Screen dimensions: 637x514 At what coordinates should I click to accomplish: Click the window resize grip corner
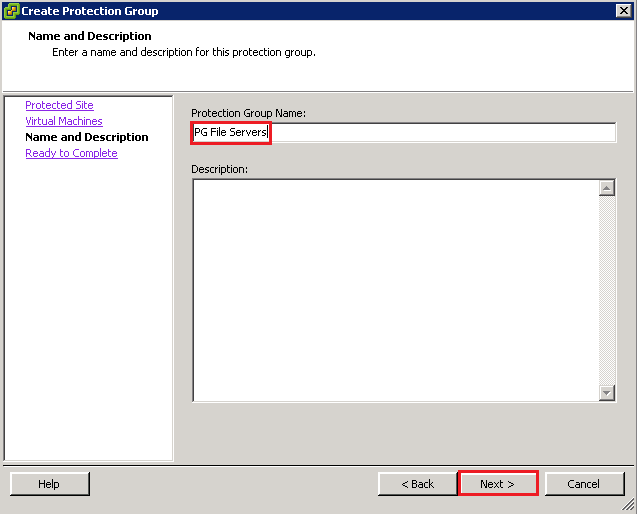[x=629, y=506]
